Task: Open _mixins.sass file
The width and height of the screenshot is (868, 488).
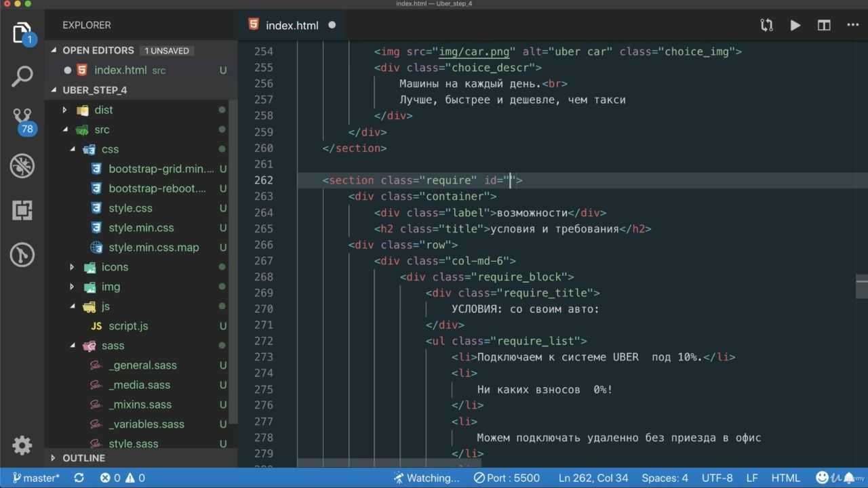Action: tap(140, 405)
